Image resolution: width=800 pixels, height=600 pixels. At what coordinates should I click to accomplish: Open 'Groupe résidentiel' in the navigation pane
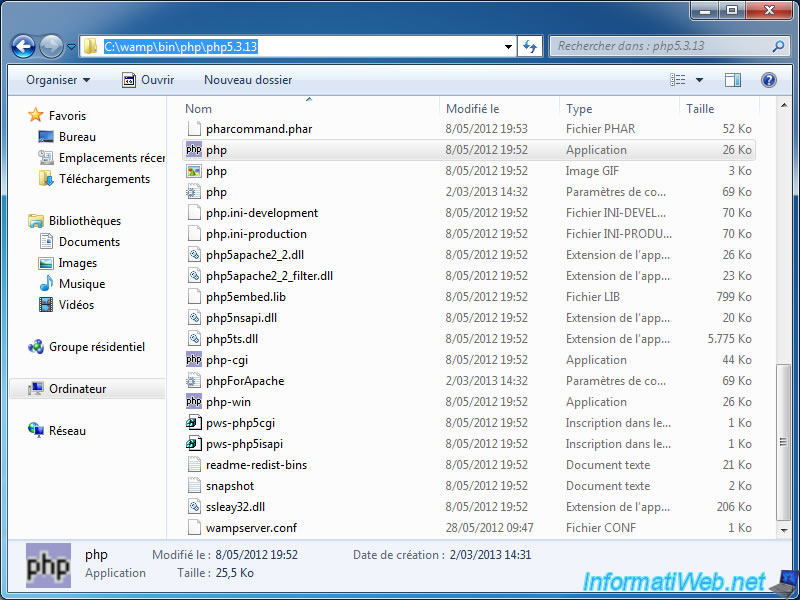[x=96, y=347]
